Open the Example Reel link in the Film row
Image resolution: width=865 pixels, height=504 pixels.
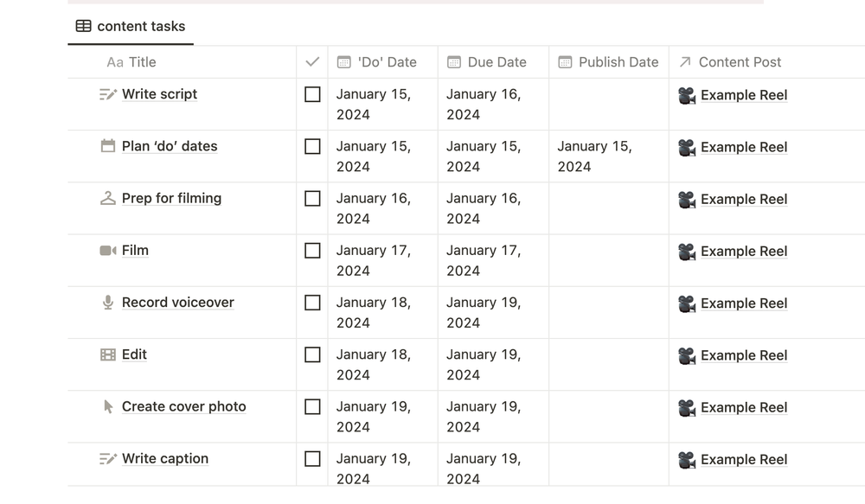point(744,252)
